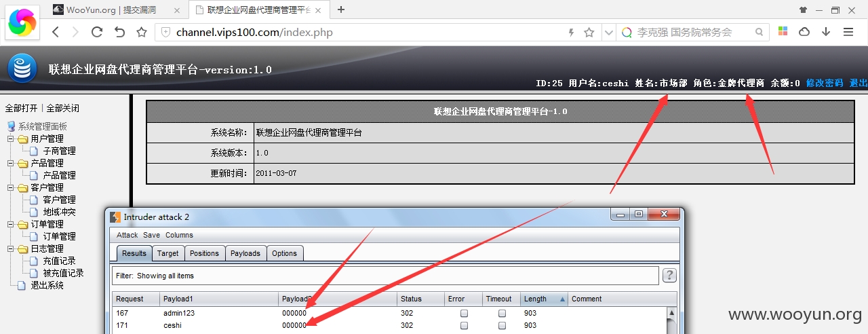
Task: Open Columns menu in Intruder window
Action: tap(179, 235)
